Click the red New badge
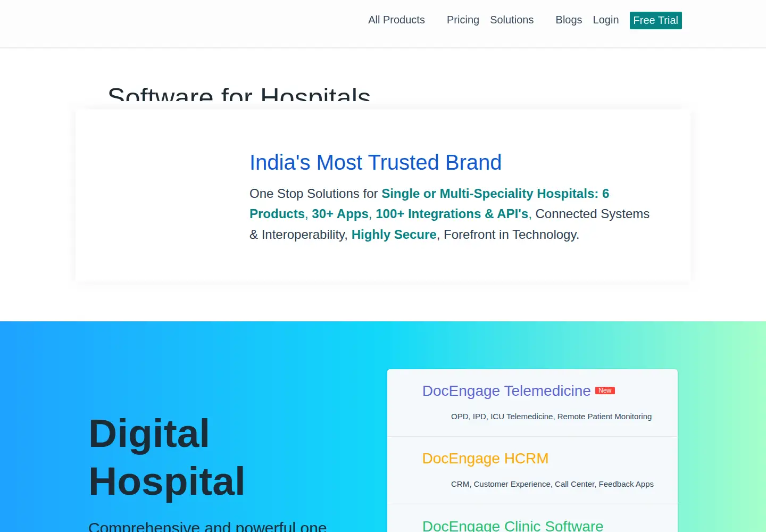766x532 pixels. [x=605, y=390]
